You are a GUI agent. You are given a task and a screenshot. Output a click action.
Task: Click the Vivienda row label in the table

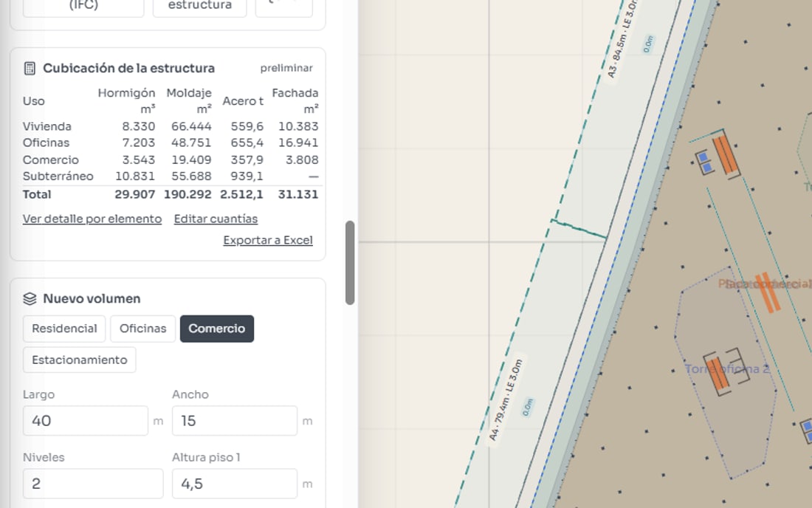coord(47,126)
